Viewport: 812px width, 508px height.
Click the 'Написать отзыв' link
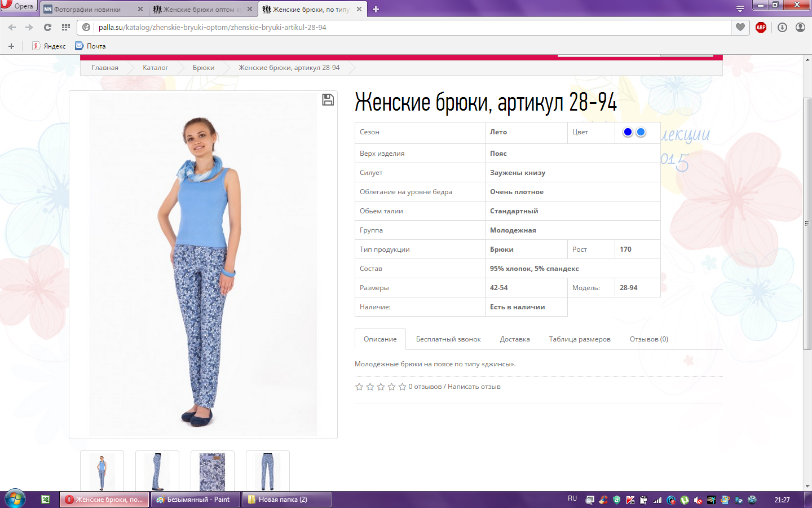[474, 387]
